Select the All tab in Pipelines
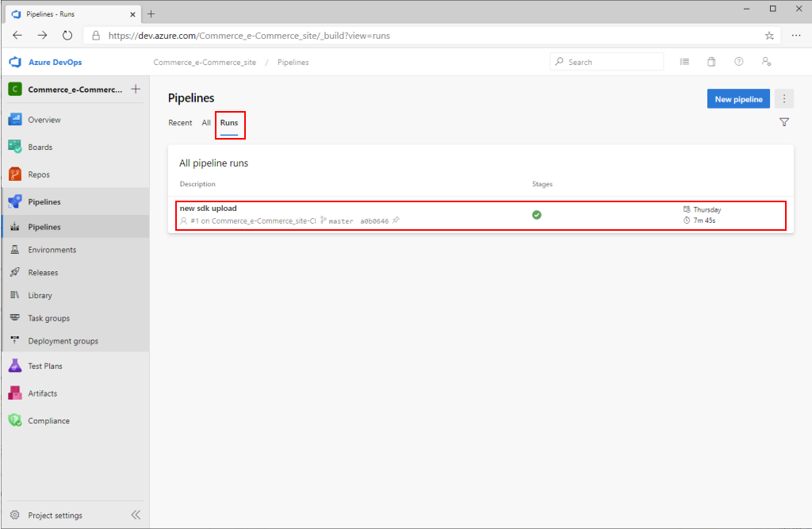This screenshot has width=812, height=529. tap(205, 123)
